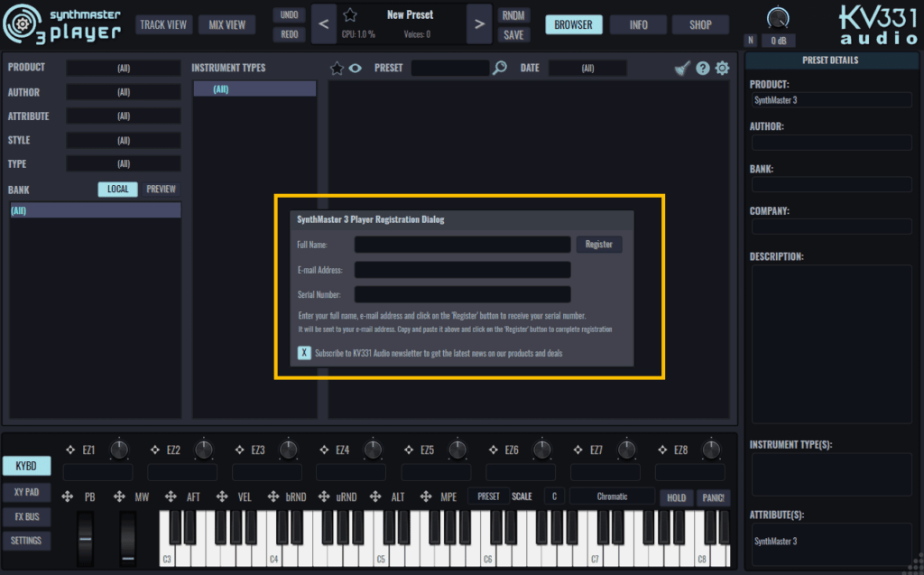This screenshot has width=924, height=575.
Task: Click the SAVE button
Action: 513,35
